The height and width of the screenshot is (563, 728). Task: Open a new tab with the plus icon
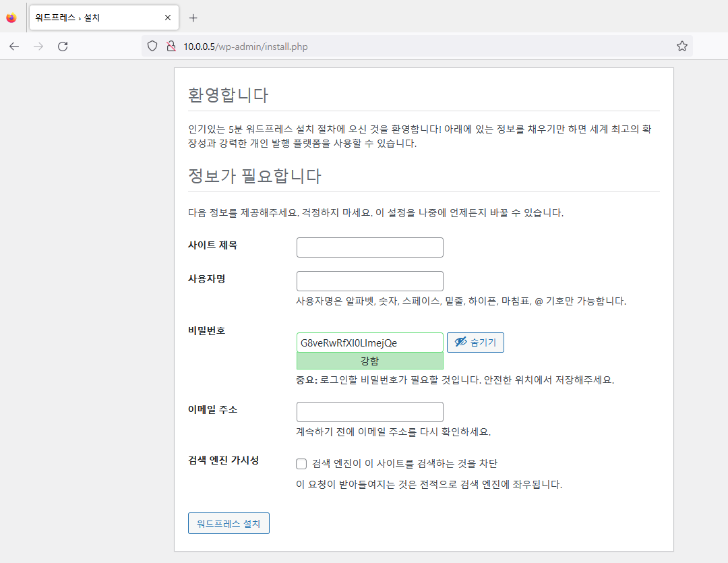click(193, 18)
